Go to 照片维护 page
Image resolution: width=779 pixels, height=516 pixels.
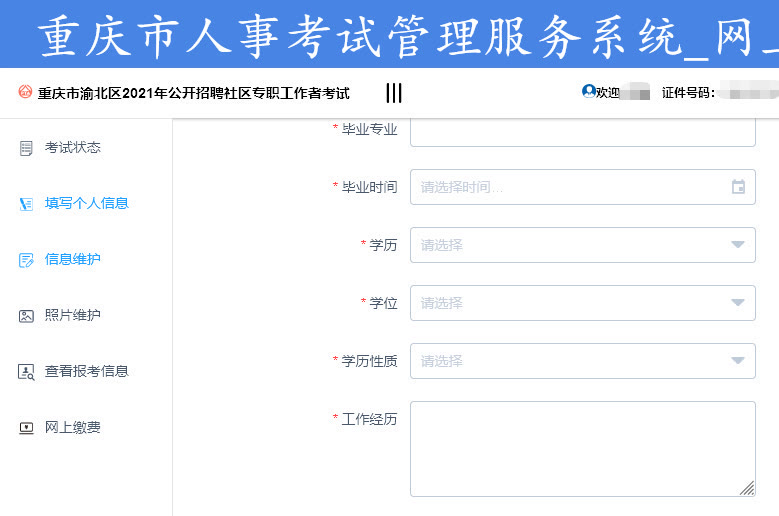[73, 315]
